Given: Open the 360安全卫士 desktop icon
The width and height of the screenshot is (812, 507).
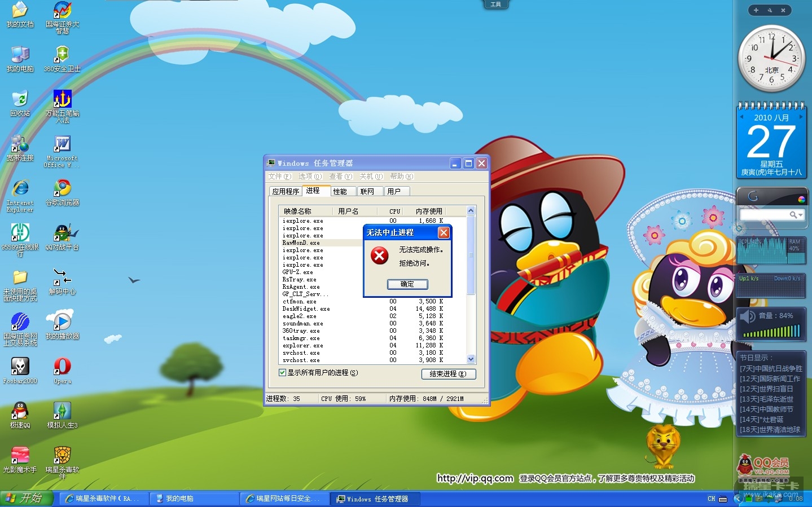Looking at the screenshot, I should click(x=62, y=55).
